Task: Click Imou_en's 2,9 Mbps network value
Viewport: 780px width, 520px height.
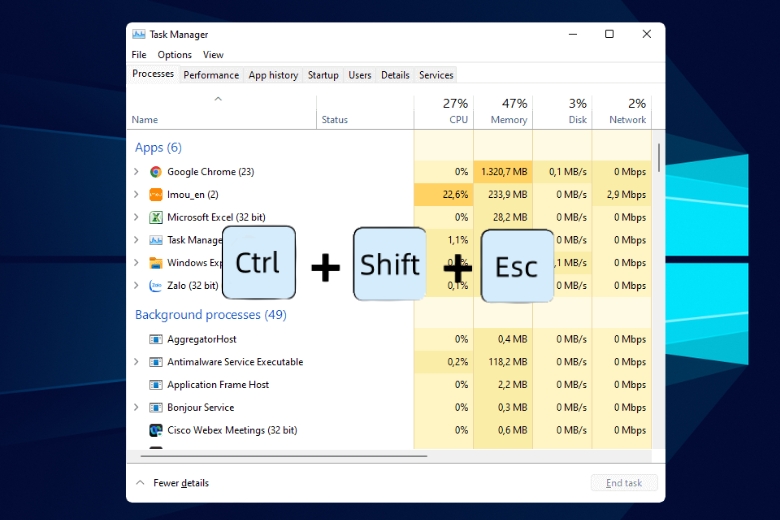Action: pyautogui.click(x=626, y=195)
